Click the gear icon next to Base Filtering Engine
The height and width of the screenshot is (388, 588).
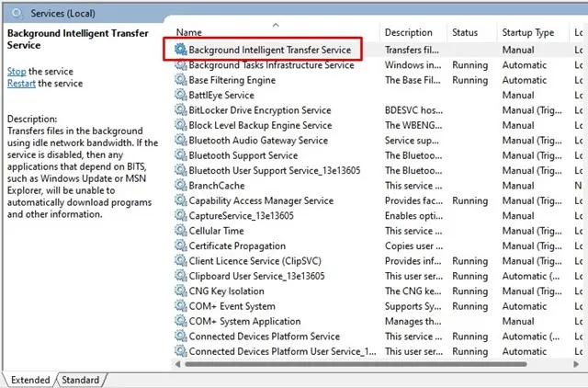[181, 80]
